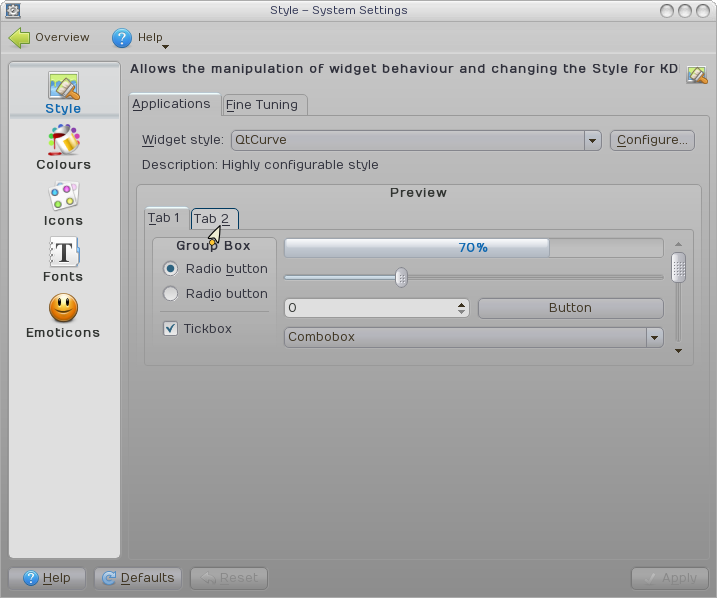717x598 pixels.
Task: Click the preview scrollbar up arrow
Action: (x=679, y=244)
